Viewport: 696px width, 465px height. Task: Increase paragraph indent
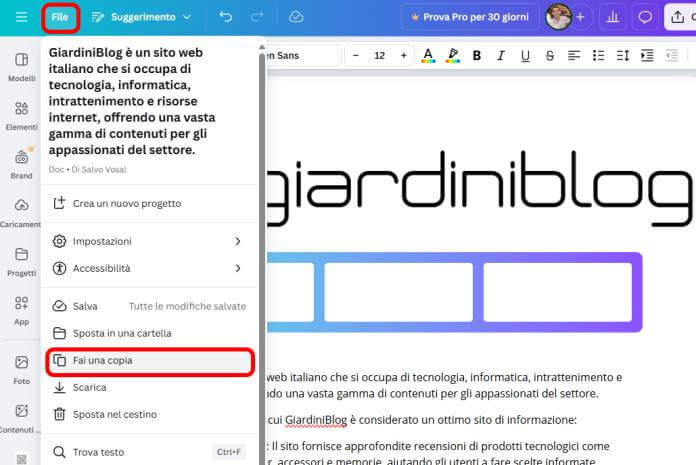click(x=647, y=55)
